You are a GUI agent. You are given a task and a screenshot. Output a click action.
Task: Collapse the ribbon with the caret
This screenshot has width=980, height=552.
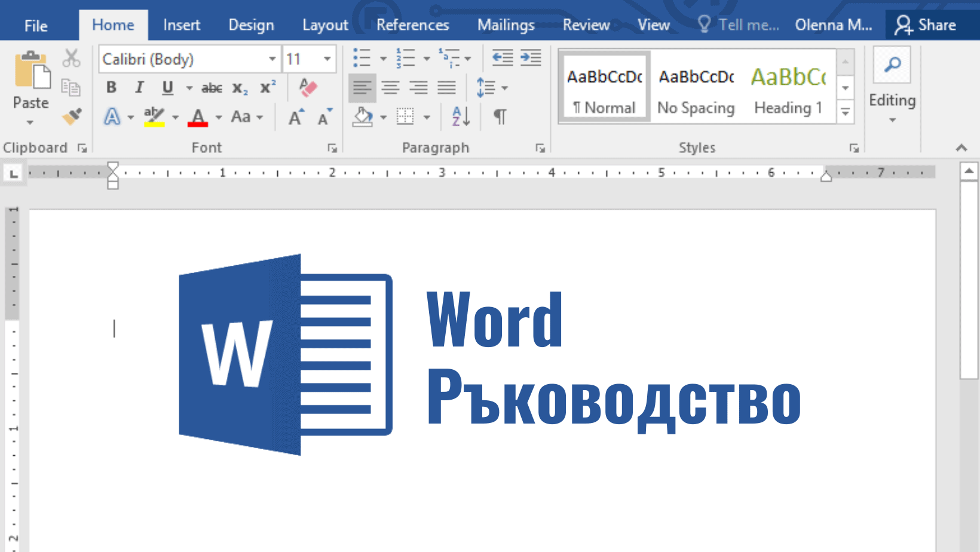(961, 148)
